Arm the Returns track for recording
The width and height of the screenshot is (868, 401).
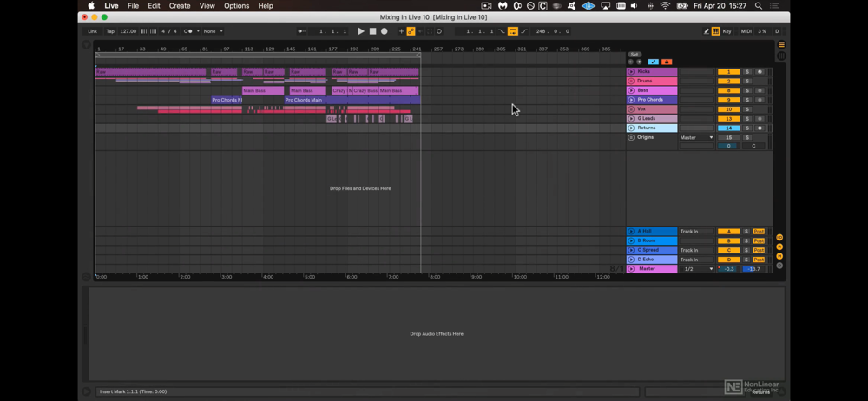pyautogui.click(x=759, y=128)
